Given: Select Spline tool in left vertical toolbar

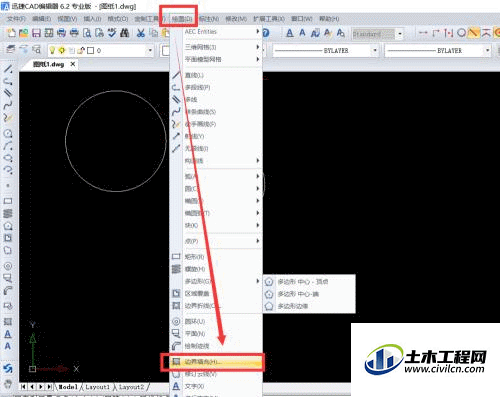Looking at the screenshot, I should pos(8,106).
